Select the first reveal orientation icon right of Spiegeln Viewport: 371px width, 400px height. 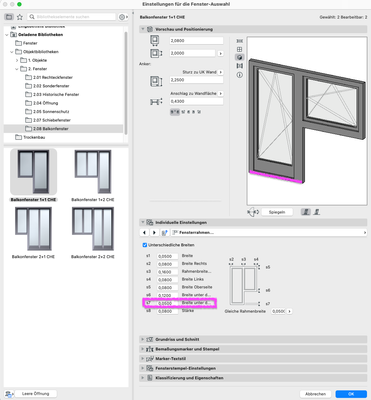[x=306, y=212]
